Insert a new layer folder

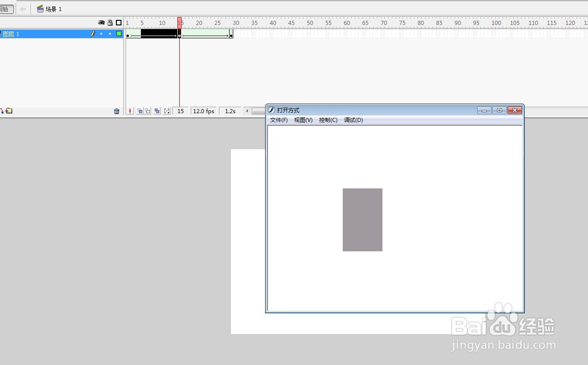click(9, 111)
